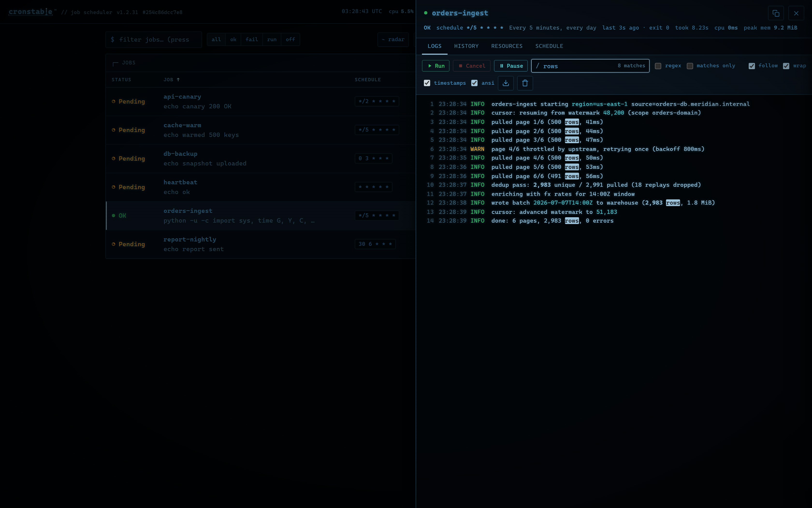812x508 pixels.
Task: Click the '8 matches' counter
Action: [631, 66]
